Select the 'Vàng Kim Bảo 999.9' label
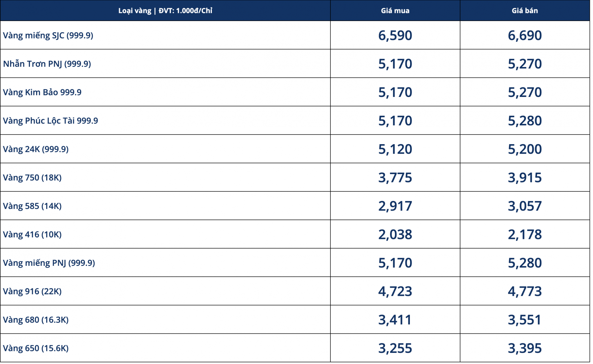 click(42, 92)
